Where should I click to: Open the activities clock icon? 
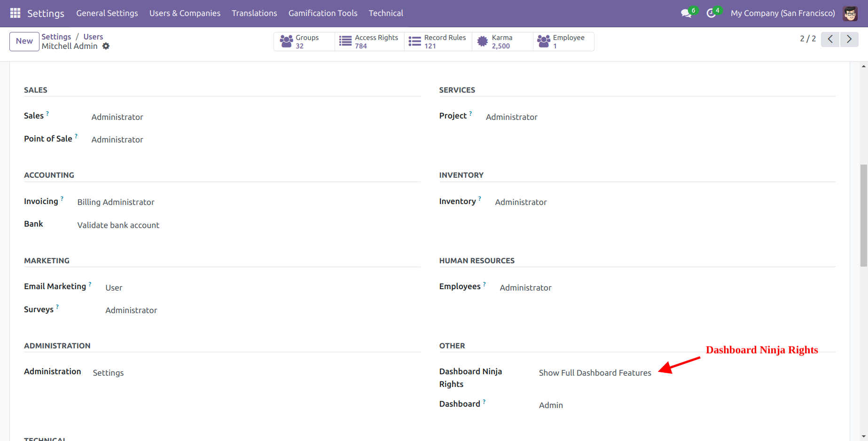(711, 13)
